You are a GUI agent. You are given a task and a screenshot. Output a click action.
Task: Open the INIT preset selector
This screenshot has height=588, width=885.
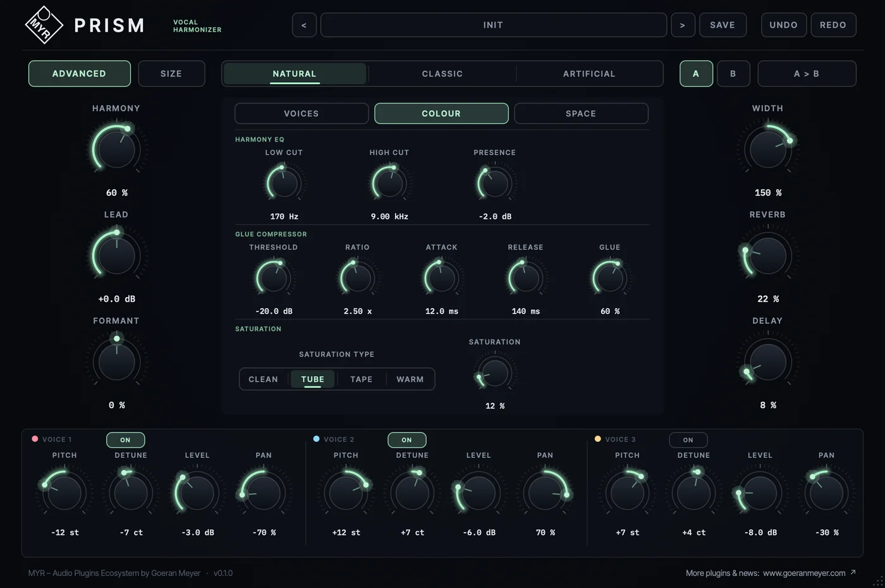[x=493, y=25]
